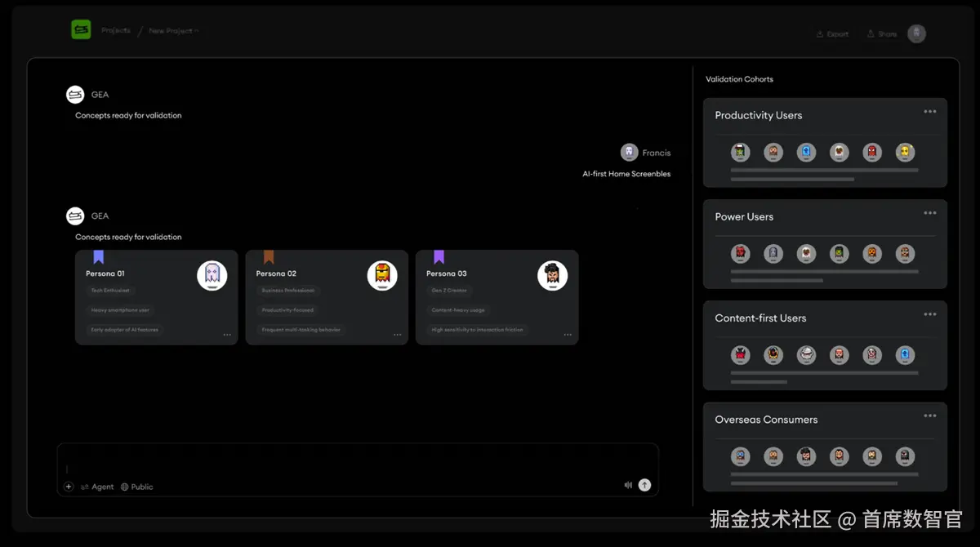Click the Gen Z Creator tag

coord(448,291)
